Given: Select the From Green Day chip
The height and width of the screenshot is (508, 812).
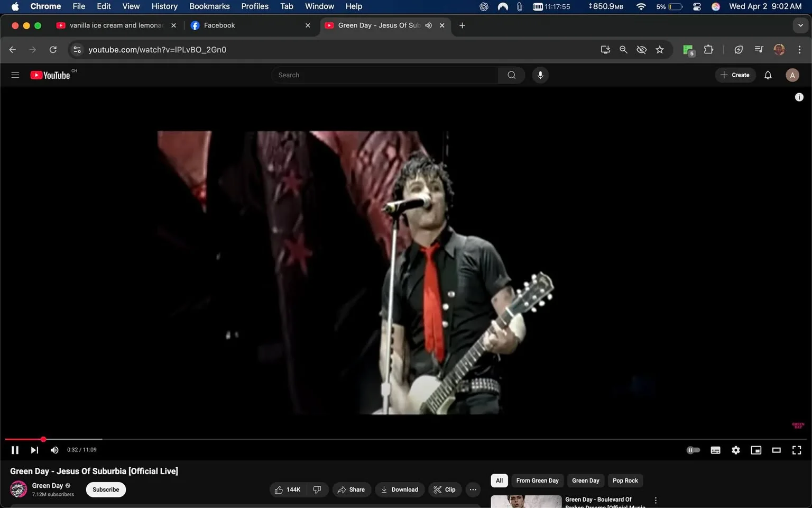Looking at the screenshot, I should pyautogui.click(x=538, y=480).
